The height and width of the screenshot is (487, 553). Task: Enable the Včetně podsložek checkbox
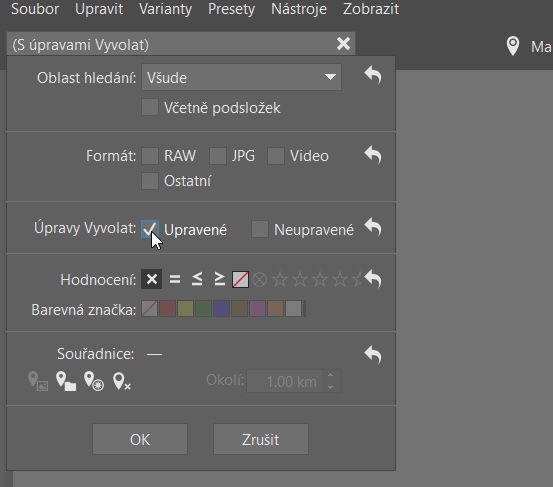150,107
